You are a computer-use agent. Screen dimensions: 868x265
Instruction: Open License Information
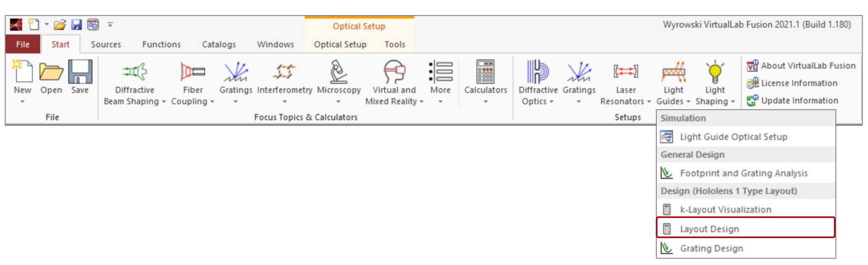[792, 83]
